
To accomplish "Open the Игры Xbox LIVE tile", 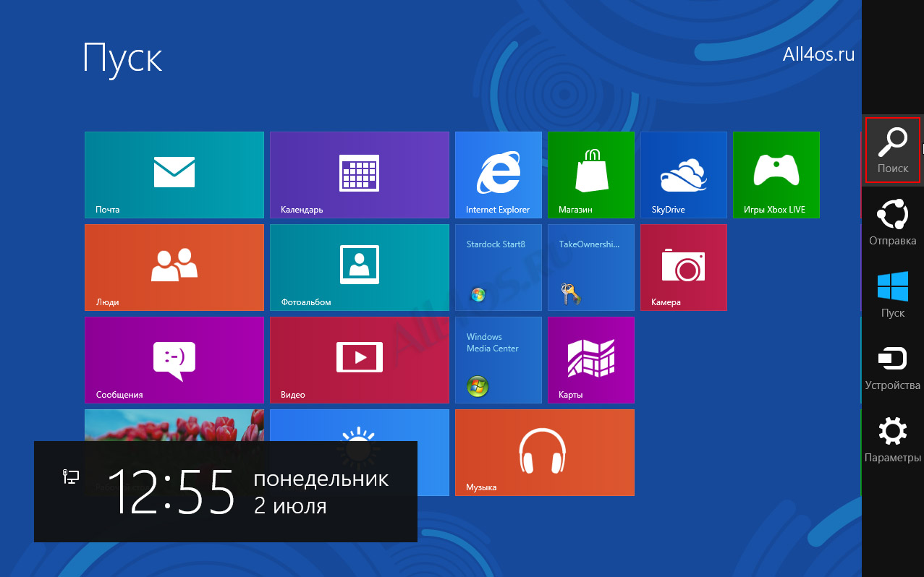I will (776, 175).
